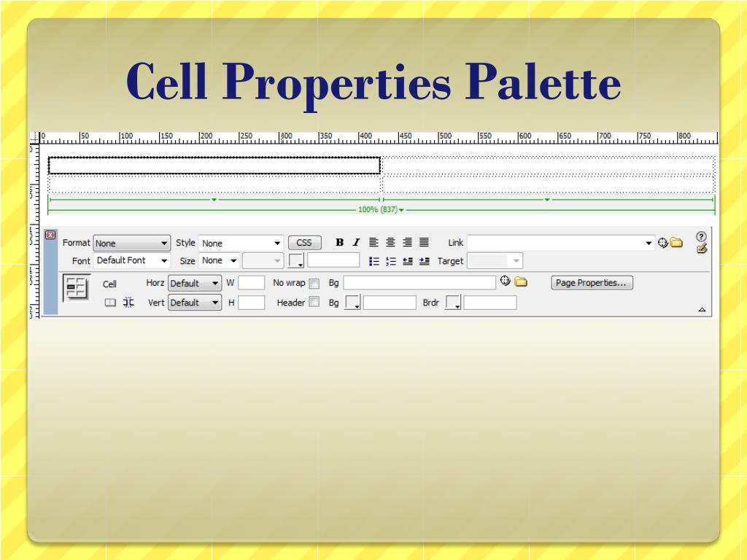Click the text indent icon
Screen dimensions: 747x560
pos(424,261)
